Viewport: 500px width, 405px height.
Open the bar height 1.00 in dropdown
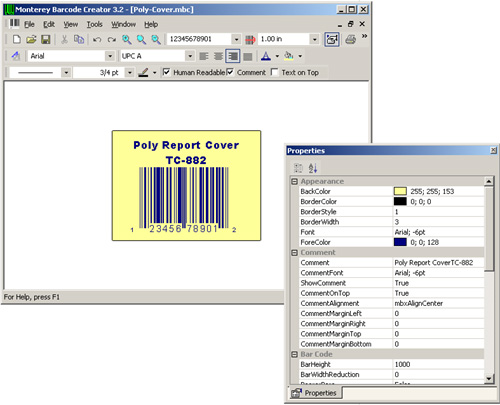(x=315, y=39)
